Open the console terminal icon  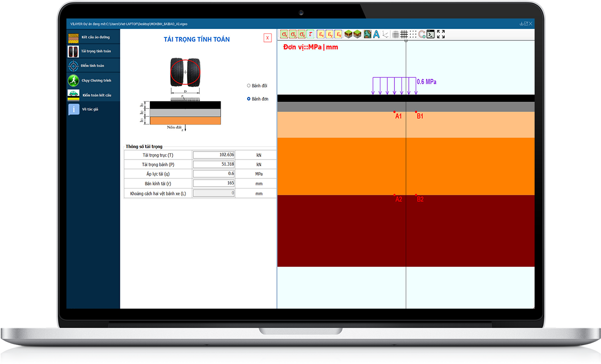430,34
